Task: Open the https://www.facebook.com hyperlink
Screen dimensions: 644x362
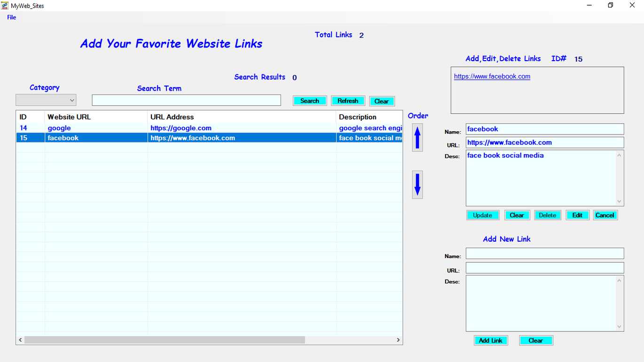Action: 492,76
